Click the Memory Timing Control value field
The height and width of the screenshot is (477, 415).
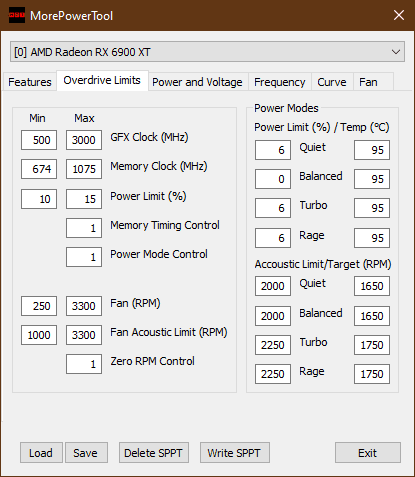84,228
